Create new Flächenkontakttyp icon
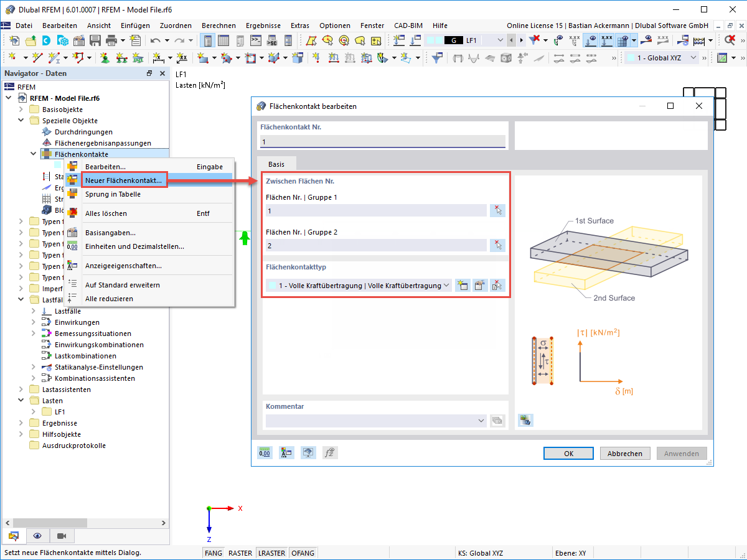This screenshot has height=560, width=747. coord(463,286)
